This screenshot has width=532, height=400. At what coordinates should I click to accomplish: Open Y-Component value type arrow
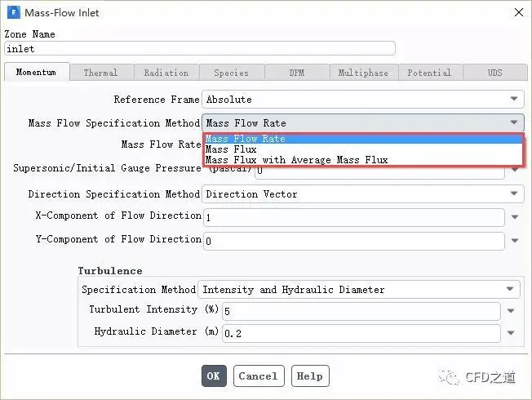pyautogui.click(x=515, y=241)
